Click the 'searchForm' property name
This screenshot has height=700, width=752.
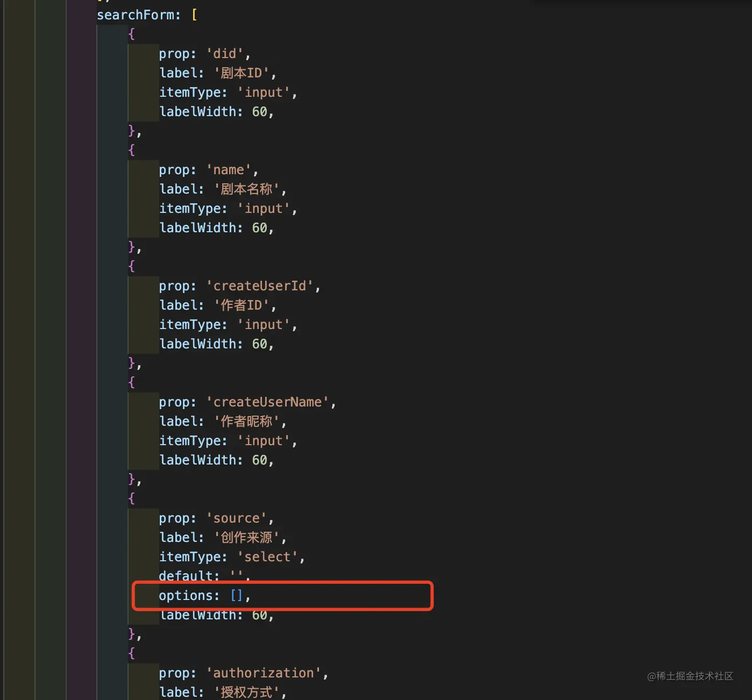pyautogui.click(x=135, y=15)
